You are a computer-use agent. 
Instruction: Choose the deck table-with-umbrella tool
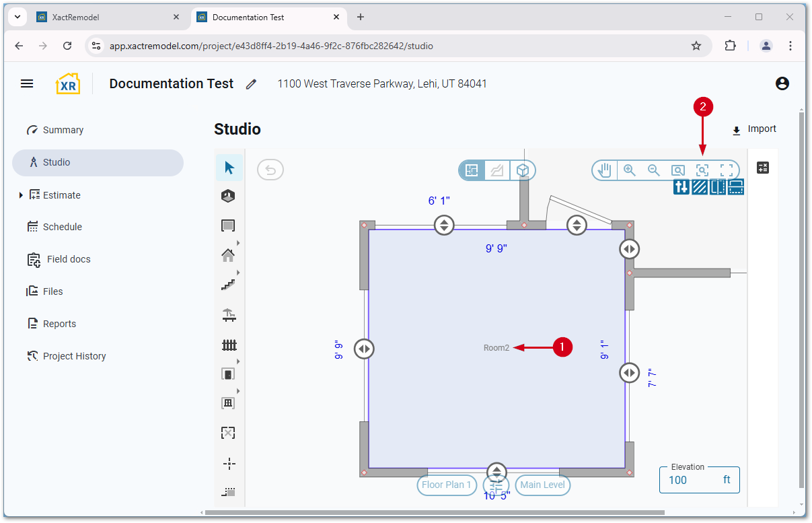(229, 314)
